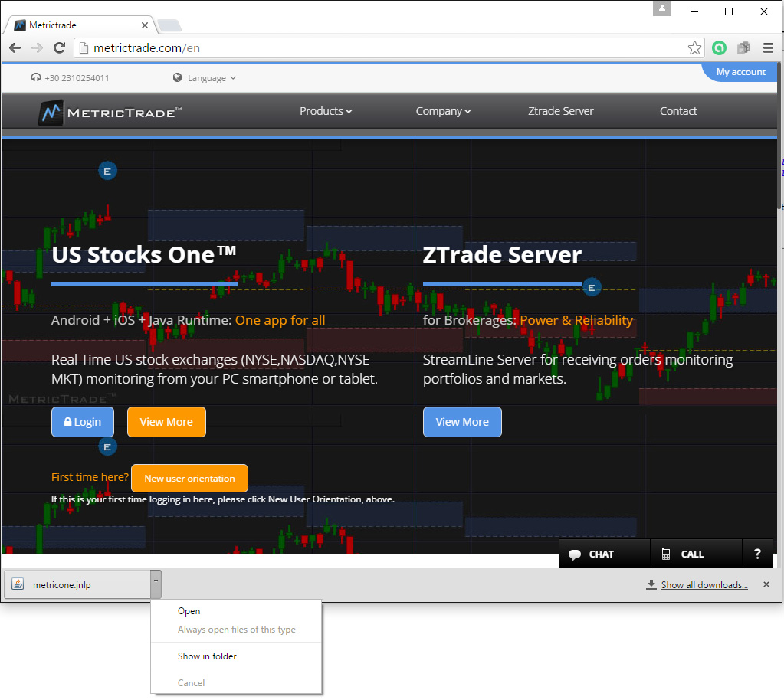Click View More under ZTrade Server
784x700 pixels.
click(462, 422)
